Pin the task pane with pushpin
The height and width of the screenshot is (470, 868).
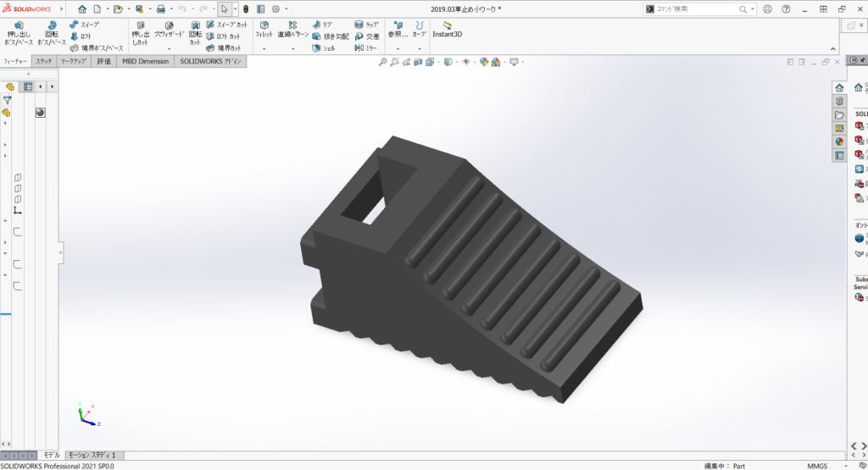point(862,62)
